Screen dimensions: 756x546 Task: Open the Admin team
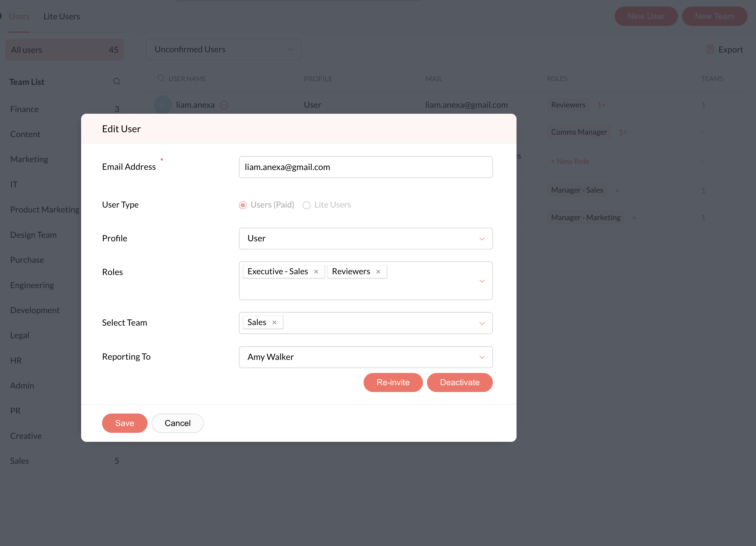(22, 385)
